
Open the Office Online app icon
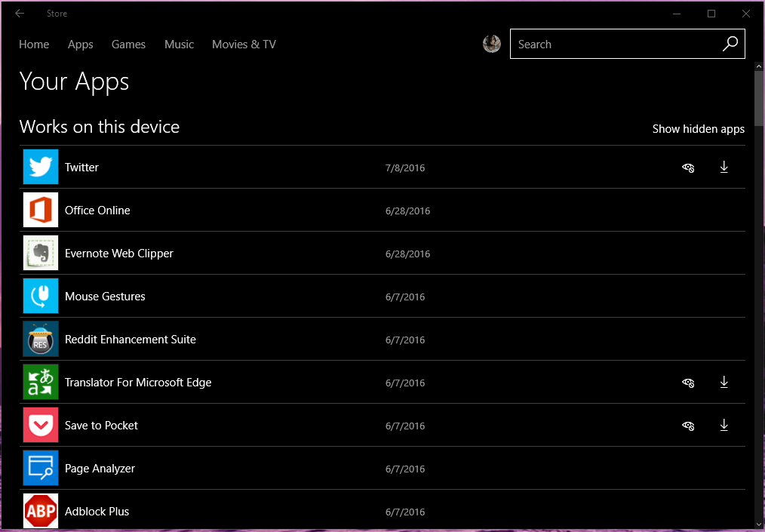click(x=41, y=210)
